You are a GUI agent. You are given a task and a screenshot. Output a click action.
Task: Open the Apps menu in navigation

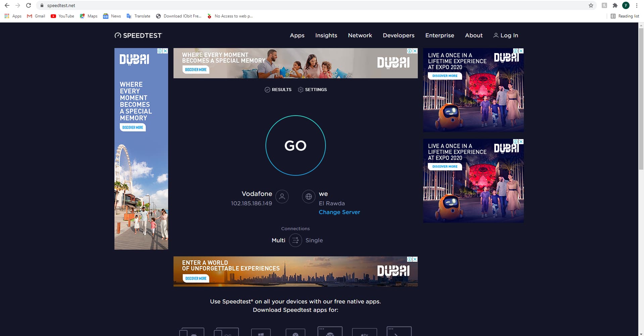point(297,35)
